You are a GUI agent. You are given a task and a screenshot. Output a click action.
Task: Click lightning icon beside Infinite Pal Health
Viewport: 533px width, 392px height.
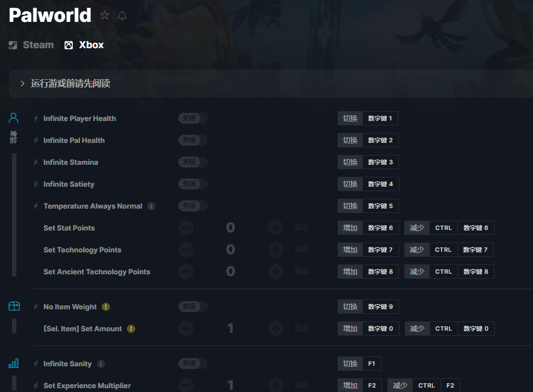36,140
